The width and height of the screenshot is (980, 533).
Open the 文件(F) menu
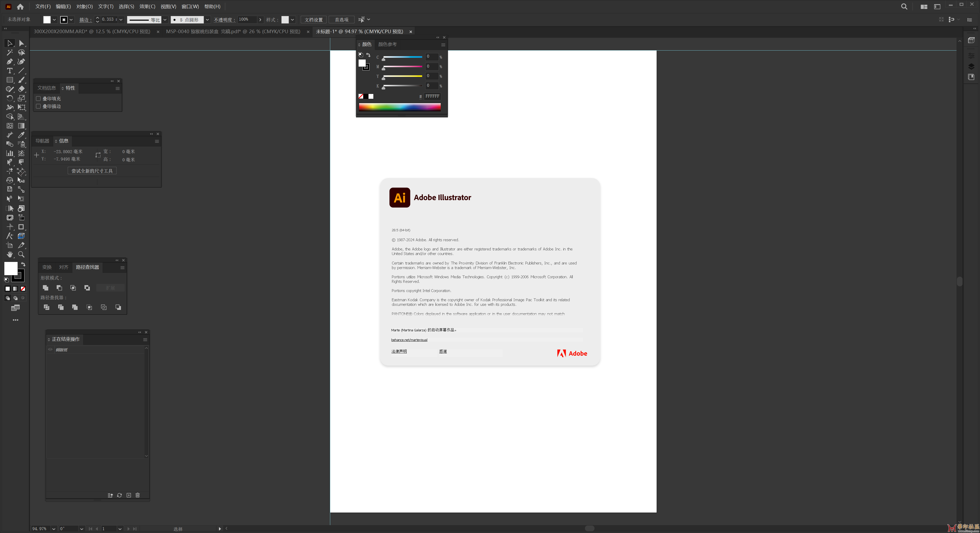coord(43,6)
